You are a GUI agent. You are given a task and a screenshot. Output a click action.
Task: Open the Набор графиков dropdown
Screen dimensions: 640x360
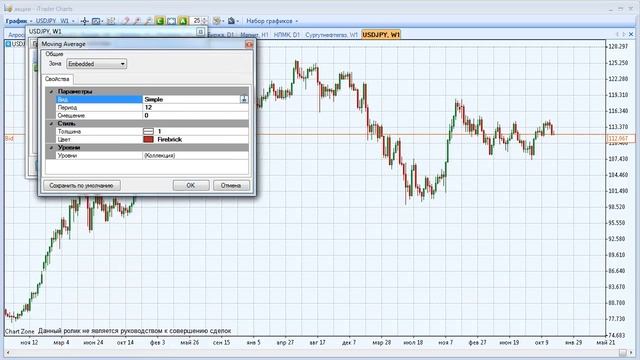[x=272, y=21]
